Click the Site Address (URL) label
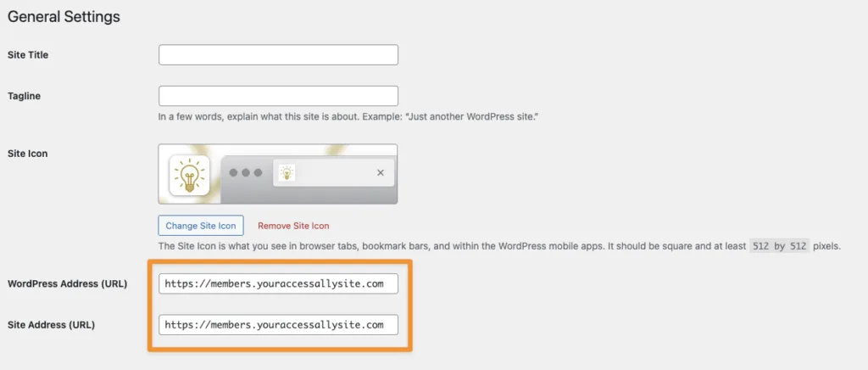 (x=50, y=324)
